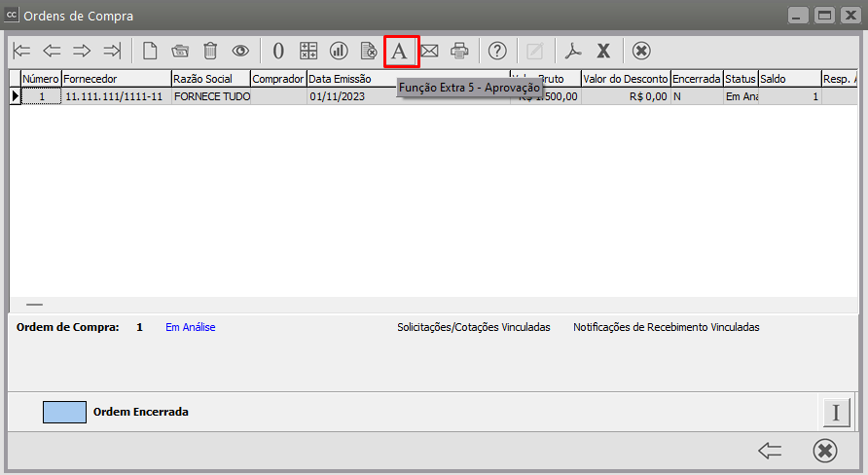This screenshot has width=868, height=475.
Task: Print using the printer icon
Action: 459,51
